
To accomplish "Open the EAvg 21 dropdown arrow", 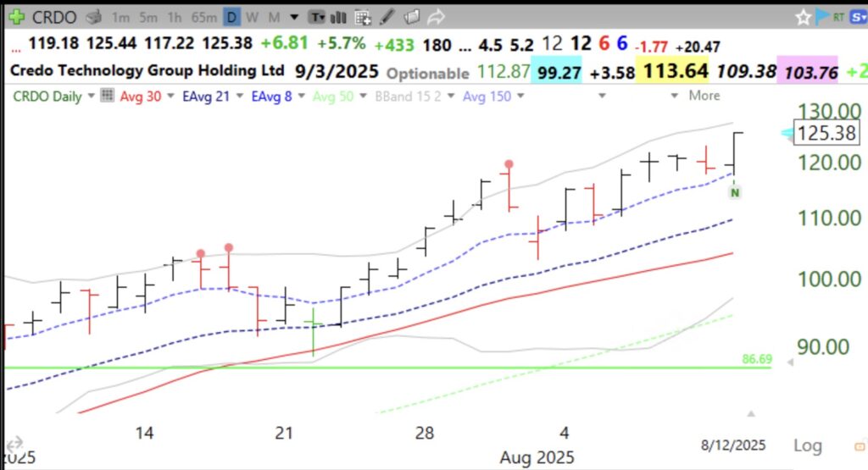I will 240,97.
